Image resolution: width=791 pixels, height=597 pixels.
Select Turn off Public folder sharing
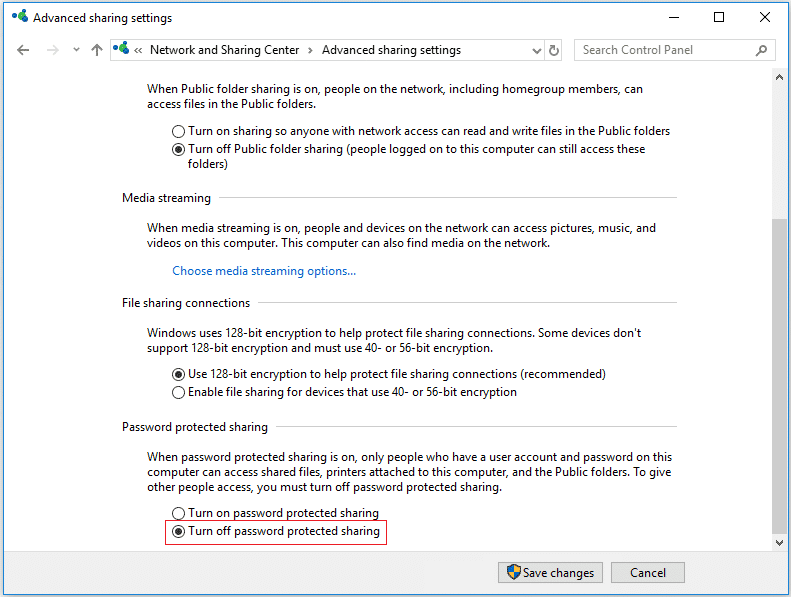[179, 149]
